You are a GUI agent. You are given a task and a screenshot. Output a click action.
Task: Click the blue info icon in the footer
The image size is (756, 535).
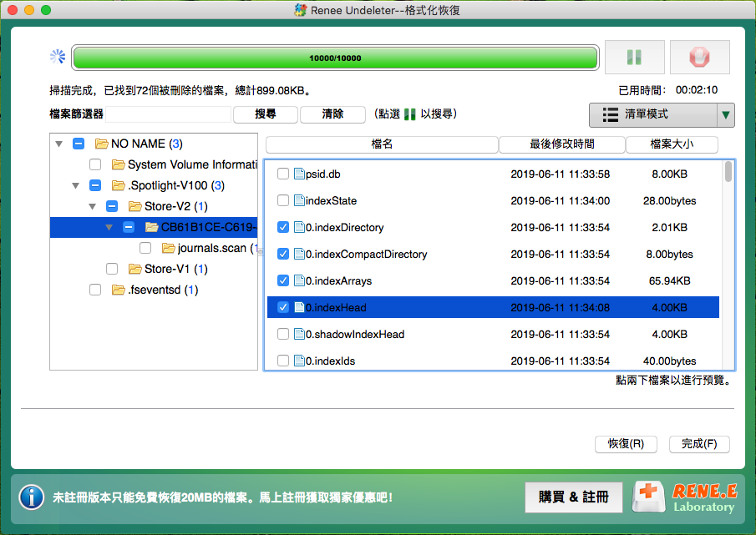tap(32, 497)
